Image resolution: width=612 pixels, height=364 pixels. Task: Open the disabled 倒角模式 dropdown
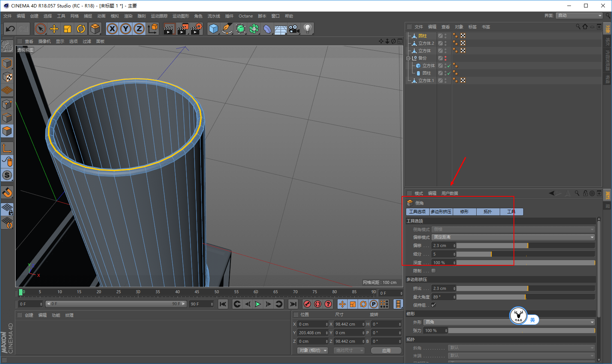tap(513, 230)
